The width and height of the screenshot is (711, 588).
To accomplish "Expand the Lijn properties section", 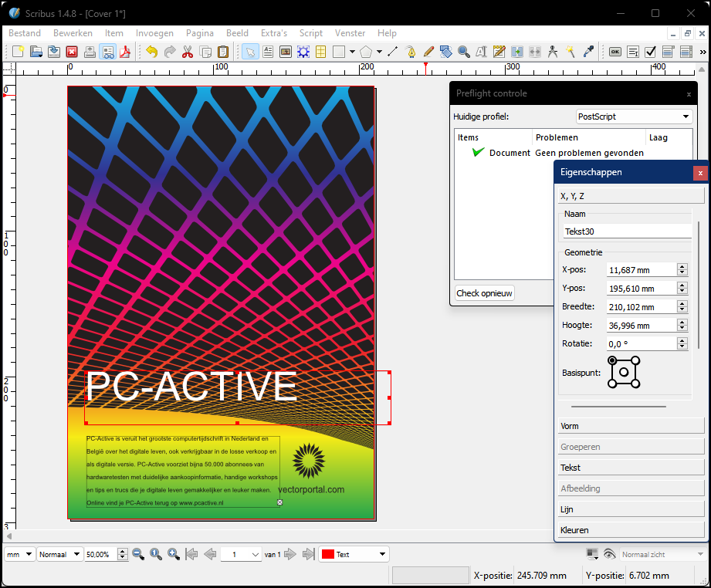I will (x=631, y=509).
